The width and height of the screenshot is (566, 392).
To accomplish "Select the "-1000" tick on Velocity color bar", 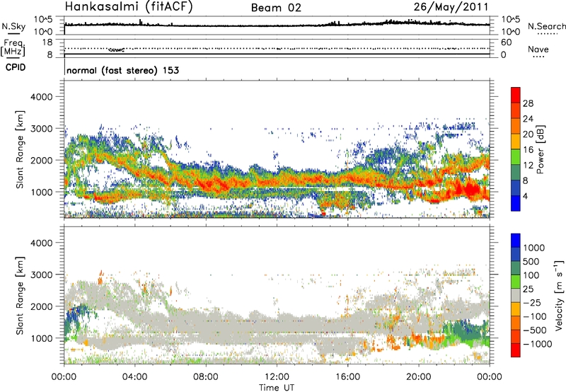I will [x=538, y=344].
